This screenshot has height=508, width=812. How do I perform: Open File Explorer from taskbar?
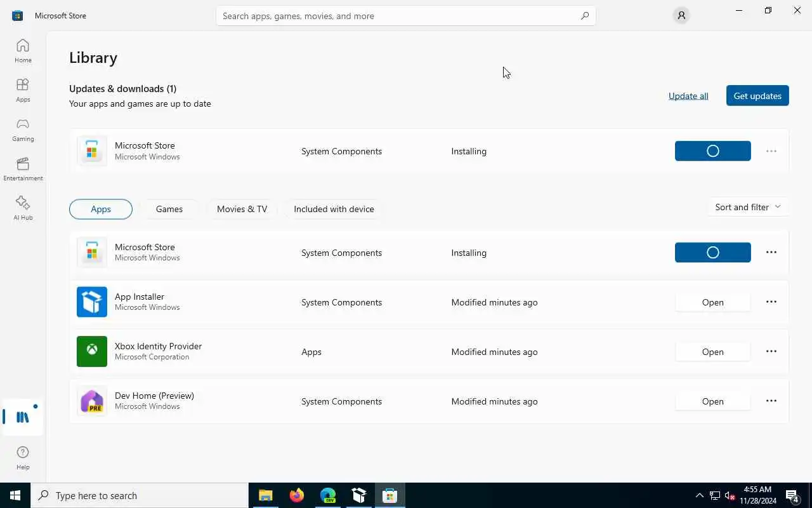[x=265, y=495]
